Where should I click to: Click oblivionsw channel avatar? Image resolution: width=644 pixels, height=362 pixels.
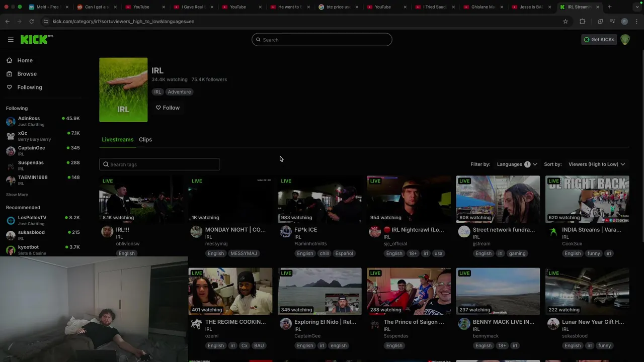point(107,231)
